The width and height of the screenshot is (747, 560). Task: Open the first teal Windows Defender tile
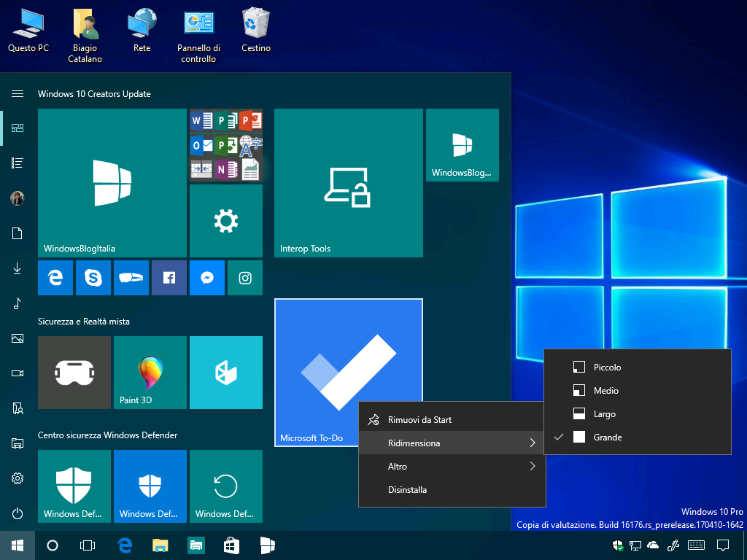pos(74,486)
